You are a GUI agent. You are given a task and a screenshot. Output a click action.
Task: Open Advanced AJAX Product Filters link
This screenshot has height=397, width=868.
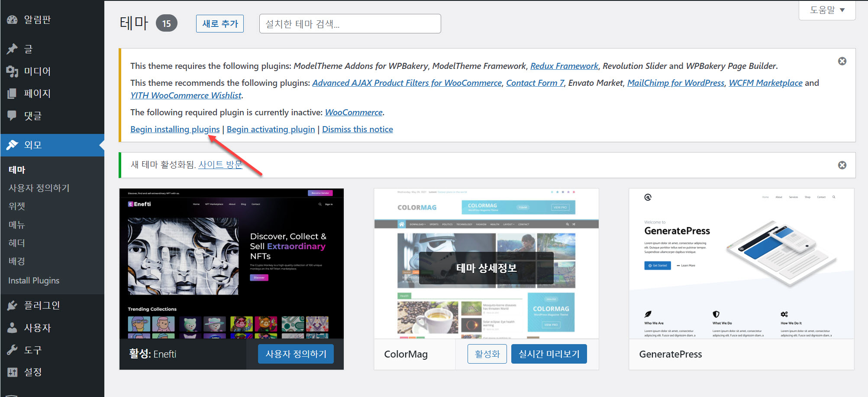pos(407,83)
